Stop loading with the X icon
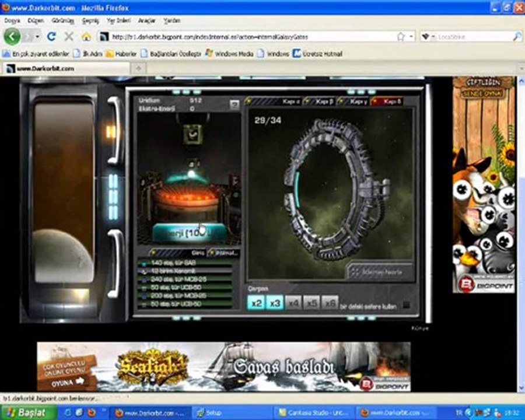This screenshot has width=525, height=420. click(69, 36)
